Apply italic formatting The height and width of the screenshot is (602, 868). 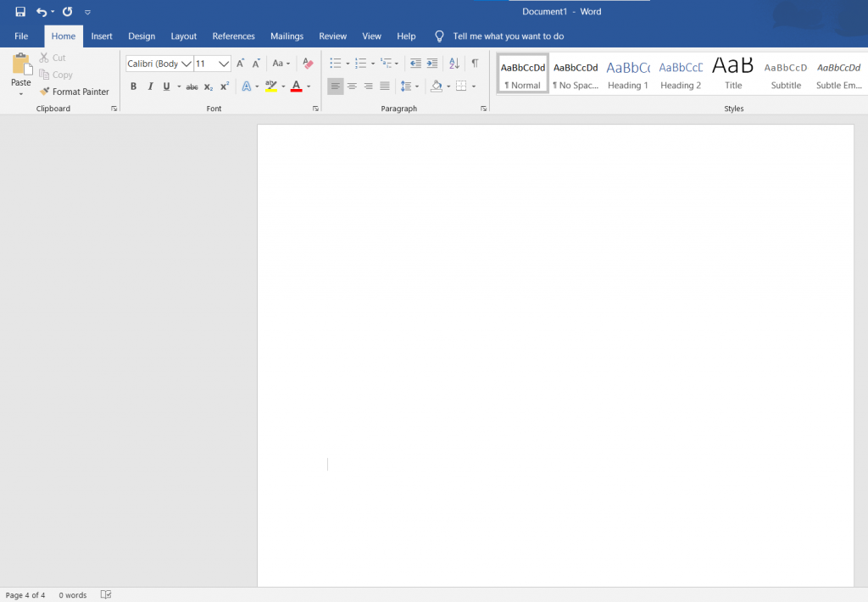click(150, 86)
